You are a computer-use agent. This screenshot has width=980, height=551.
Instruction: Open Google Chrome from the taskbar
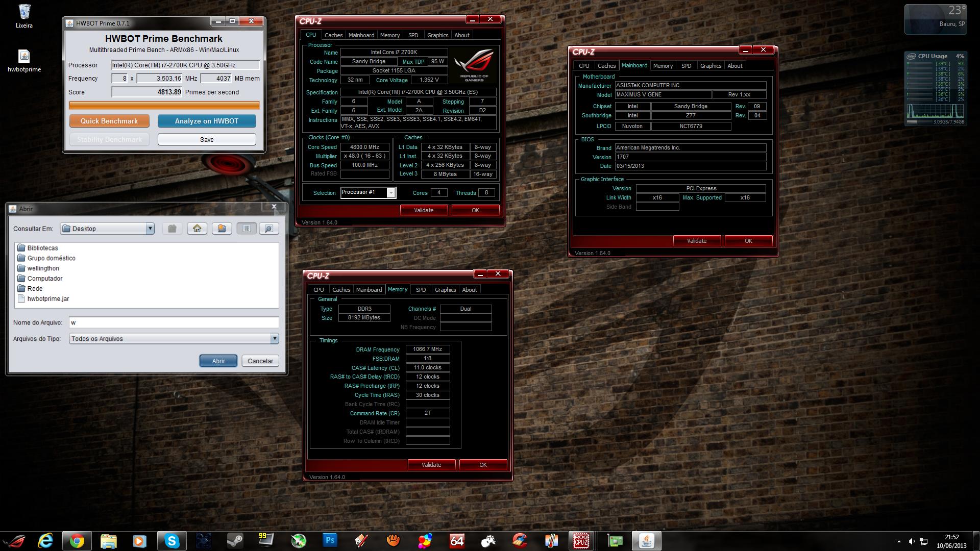click(x=77, y=541)
